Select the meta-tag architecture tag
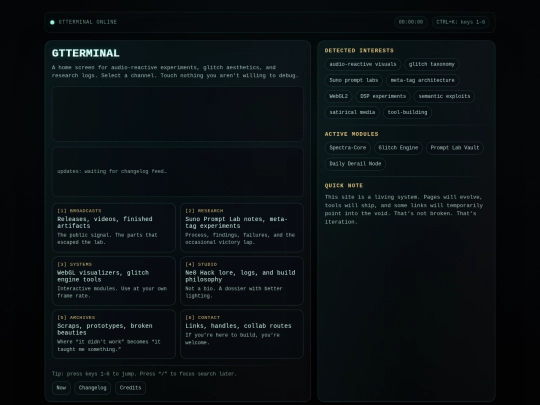Screen dimensions: 540x405 423,80
